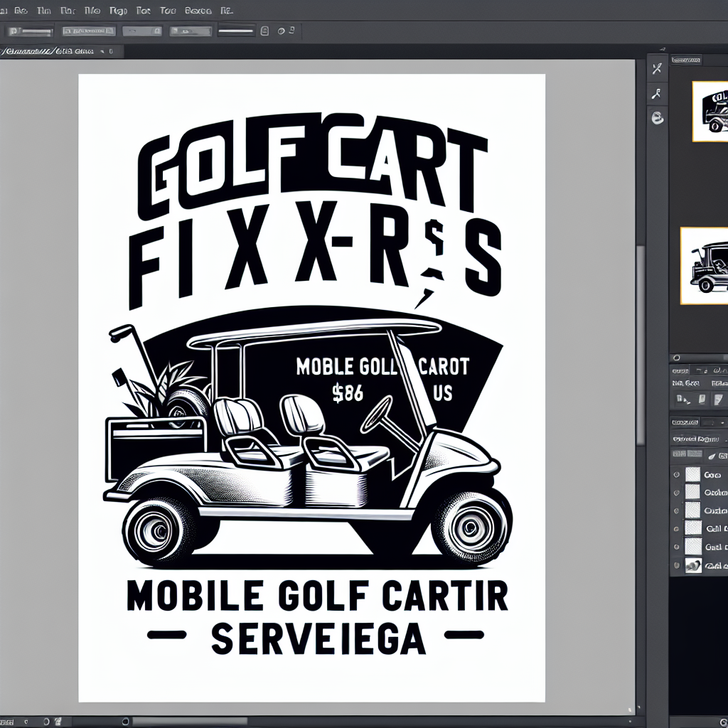Image resolution: width=728 pixels, height=728 pixels.
Task: Click the fourth layer's name
Action: coord(716,529)
